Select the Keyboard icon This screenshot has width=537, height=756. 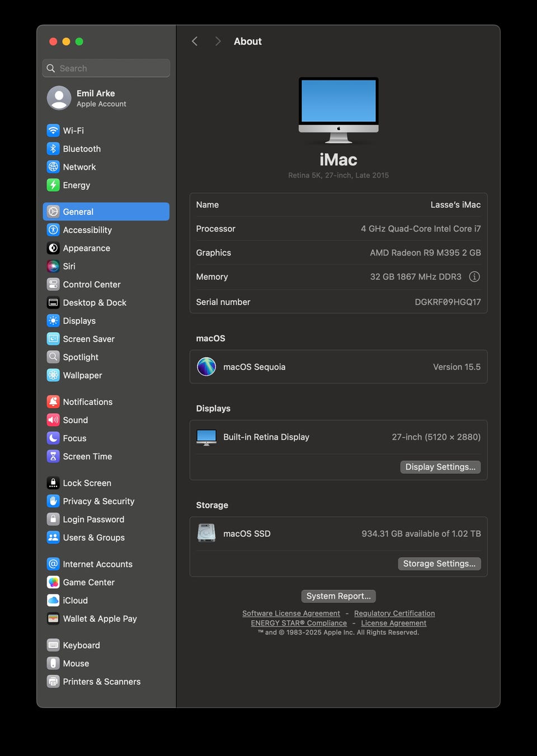(53, 645)
